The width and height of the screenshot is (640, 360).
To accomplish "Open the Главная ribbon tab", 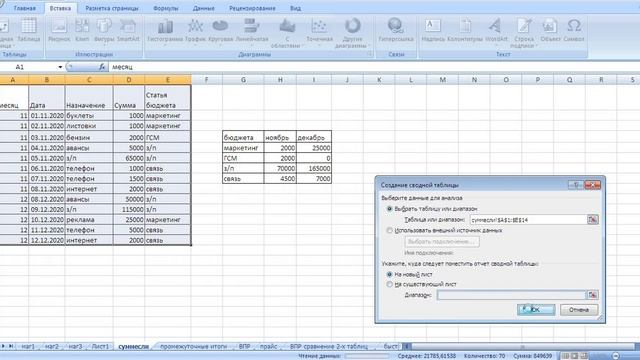I will (24, 8).
